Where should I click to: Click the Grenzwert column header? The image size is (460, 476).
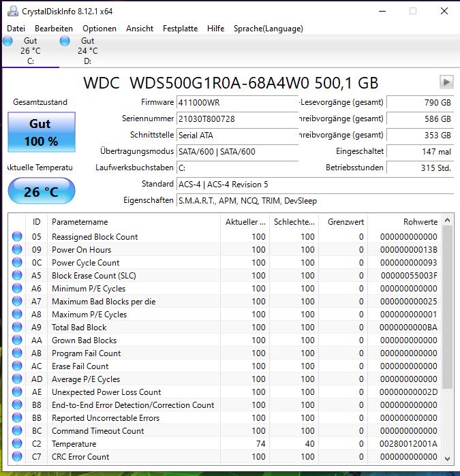click(343, 222)
